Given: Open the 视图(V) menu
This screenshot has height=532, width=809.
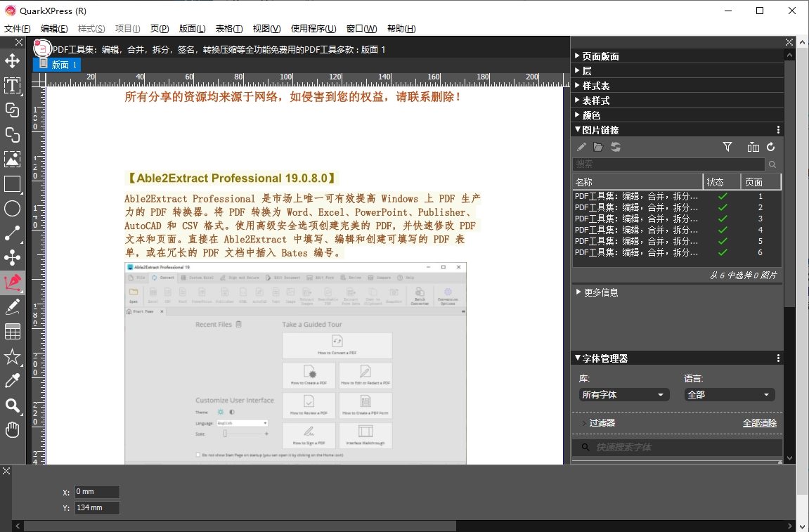Looking at the screenshot, I should click(267, 28).
